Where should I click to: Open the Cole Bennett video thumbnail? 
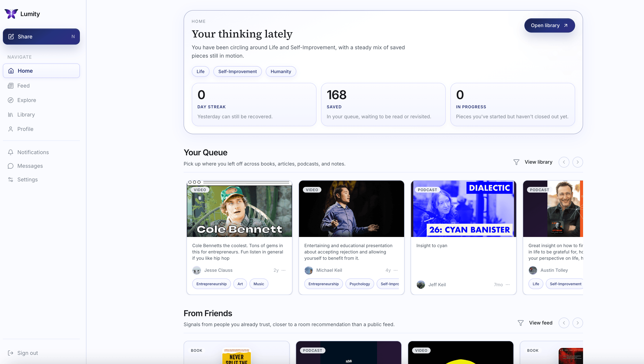[x=239, y=209]
